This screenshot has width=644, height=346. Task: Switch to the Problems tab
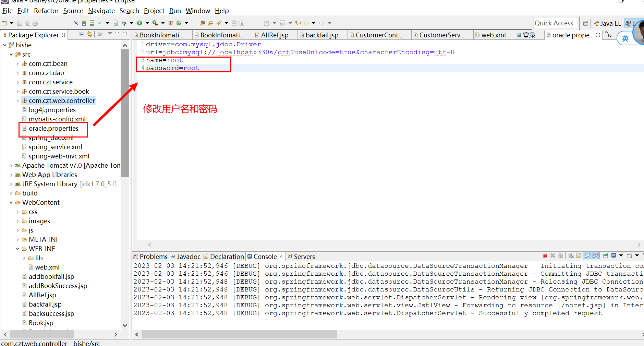point(150,256)
